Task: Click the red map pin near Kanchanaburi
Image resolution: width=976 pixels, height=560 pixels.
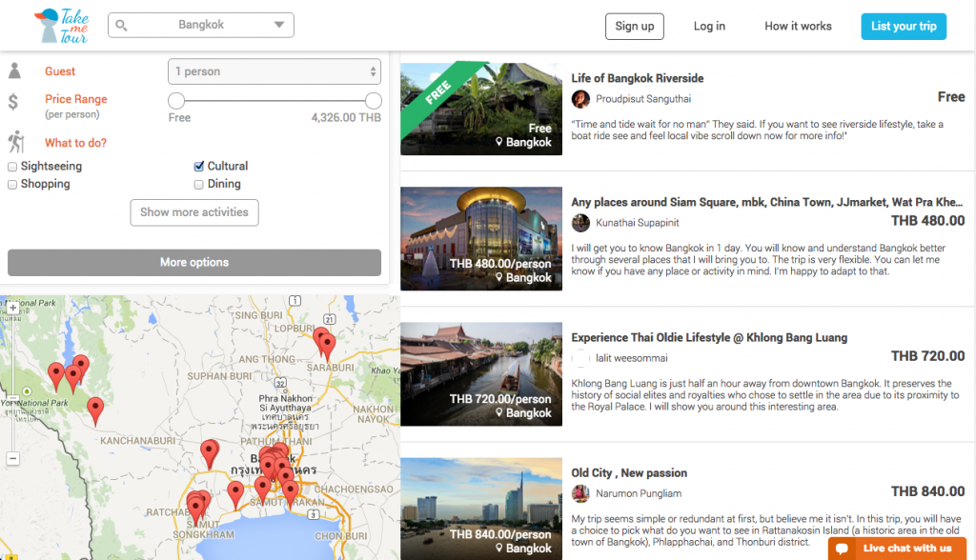Action: click(x=95, y=410)
